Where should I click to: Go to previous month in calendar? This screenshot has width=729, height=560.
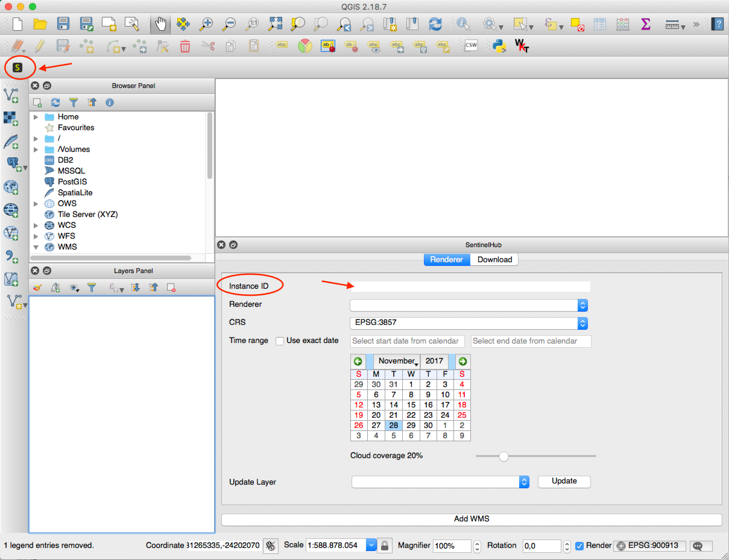pos(358,361)
